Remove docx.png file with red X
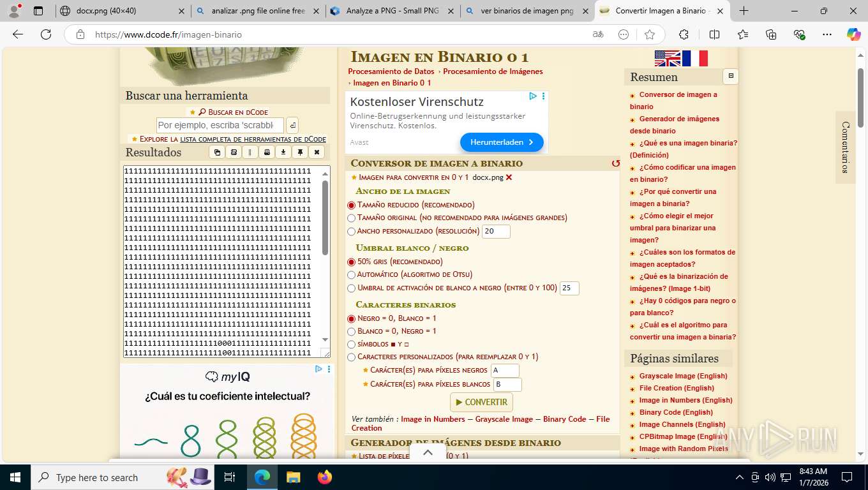The width and height of the screenshot is (868, 490). coord(509,177)
